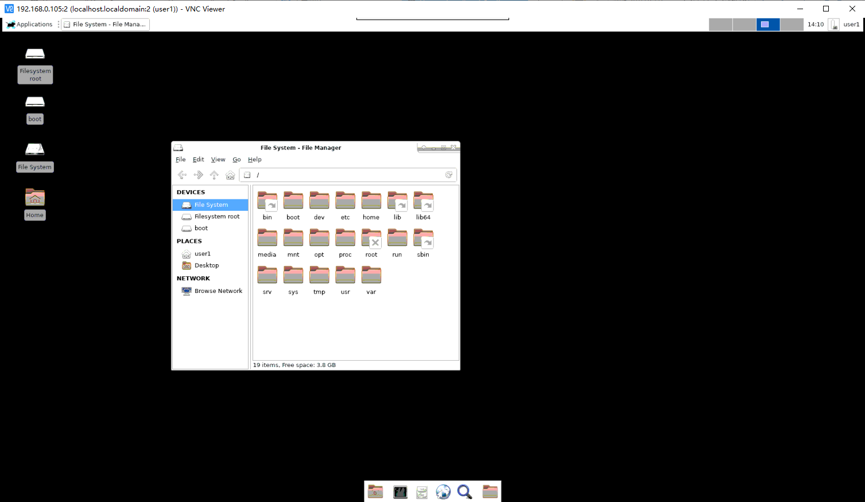Launch the web browser globe icon
The width and height of the screenshot is (865, 502).
tap(443, 492)
